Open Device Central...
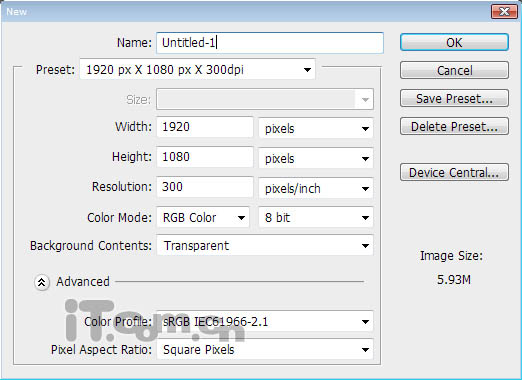 pyautogui.click(x=454, y=172)
